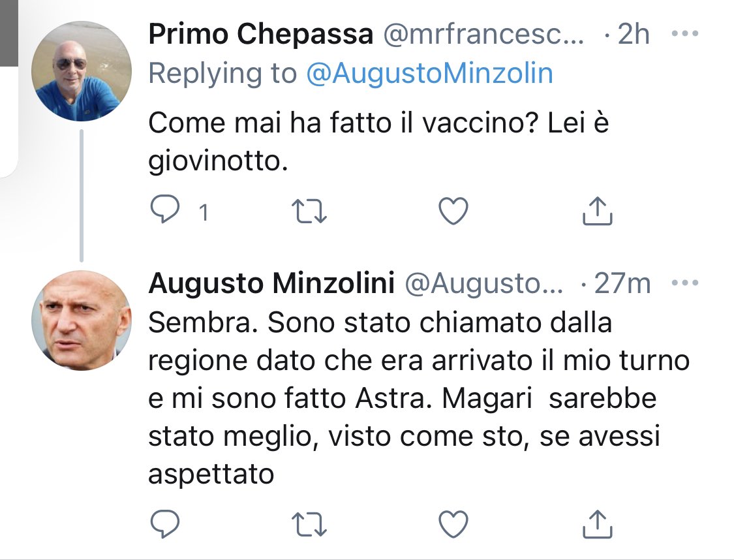Open Augusto Minzolini's profile picture
This screenshot has height=560, width=734.
point(82,320)
